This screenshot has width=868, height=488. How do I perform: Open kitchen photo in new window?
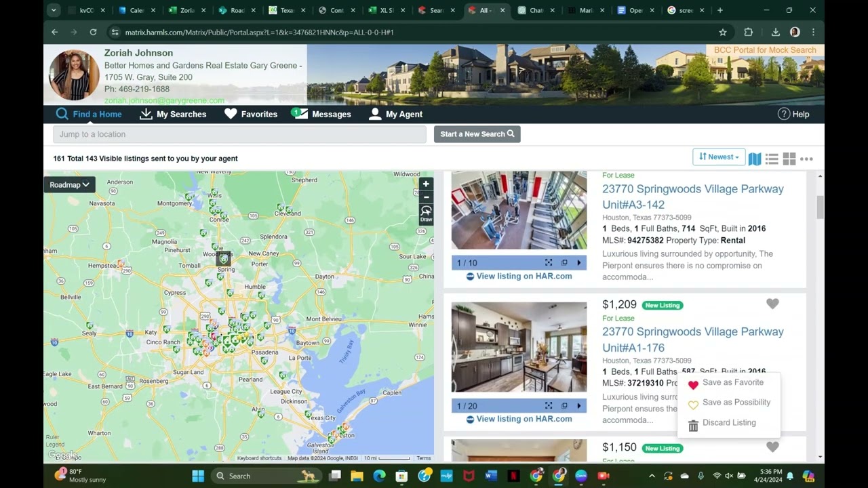(x=564, y=405)
